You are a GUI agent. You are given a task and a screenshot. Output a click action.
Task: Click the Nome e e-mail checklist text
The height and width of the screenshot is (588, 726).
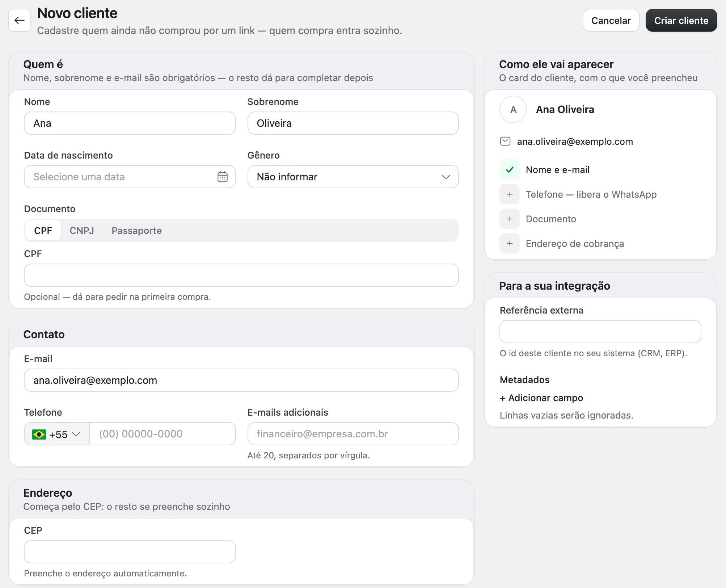pyautogui.click(x=557, y=169)
